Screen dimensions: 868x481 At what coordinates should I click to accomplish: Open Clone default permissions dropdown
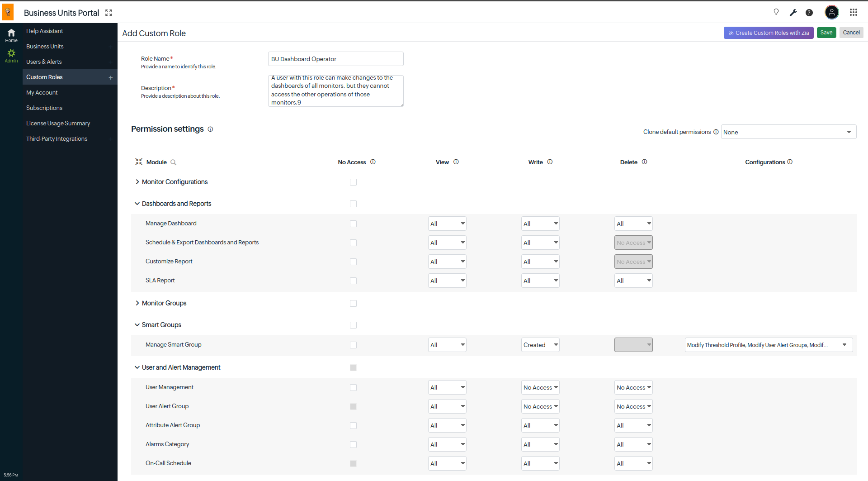pos(788,132)
